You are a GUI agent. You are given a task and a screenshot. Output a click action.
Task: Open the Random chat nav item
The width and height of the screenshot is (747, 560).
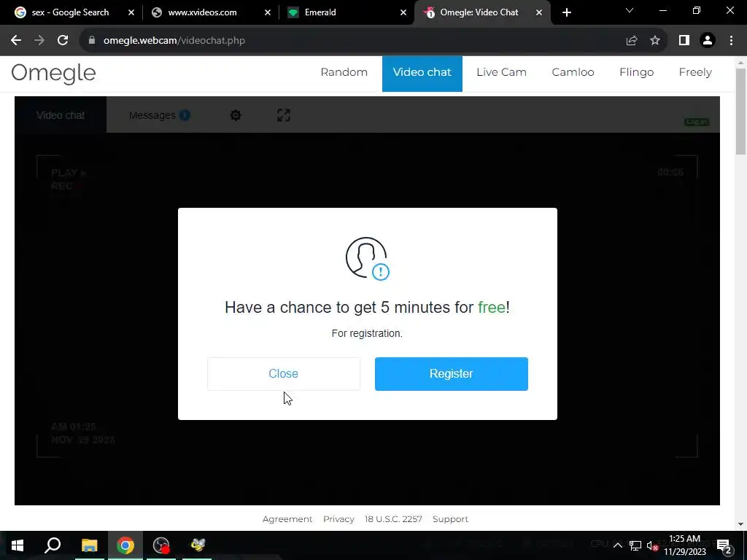point(344,72)
